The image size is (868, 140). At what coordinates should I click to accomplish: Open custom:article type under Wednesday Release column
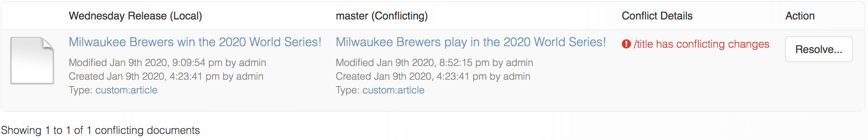click(x=126, y=90)
